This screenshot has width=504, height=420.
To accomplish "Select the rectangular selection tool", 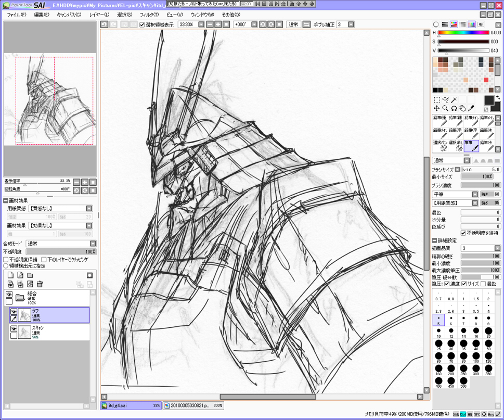I will pos(437,100).
